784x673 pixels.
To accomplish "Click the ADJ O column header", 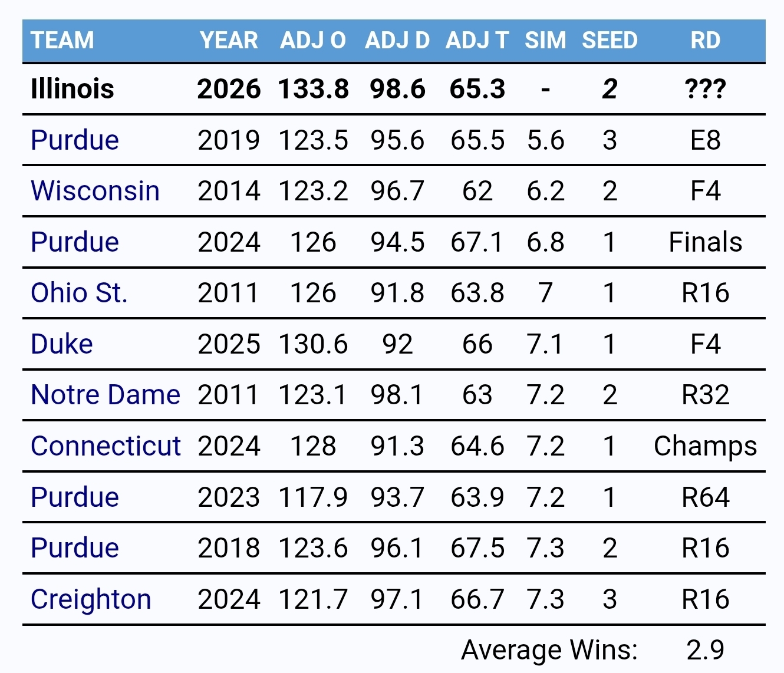I will [313, 41].
